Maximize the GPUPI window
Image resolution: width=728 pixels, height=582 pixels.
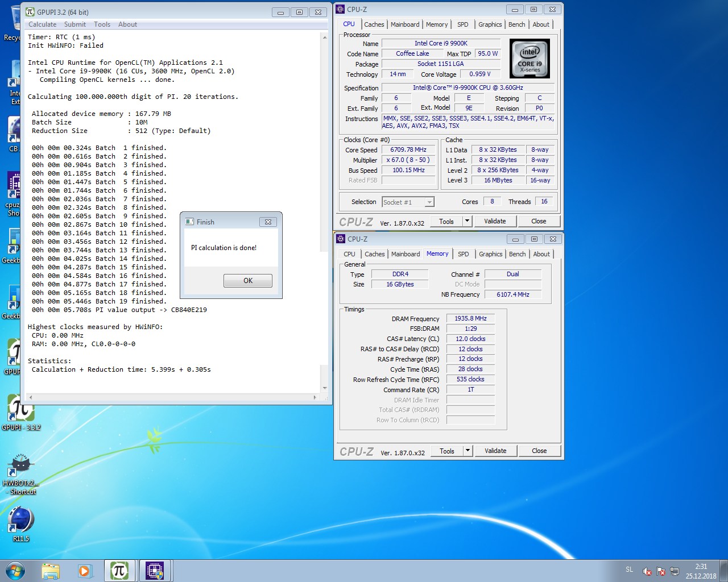click(x=299, y=12)
